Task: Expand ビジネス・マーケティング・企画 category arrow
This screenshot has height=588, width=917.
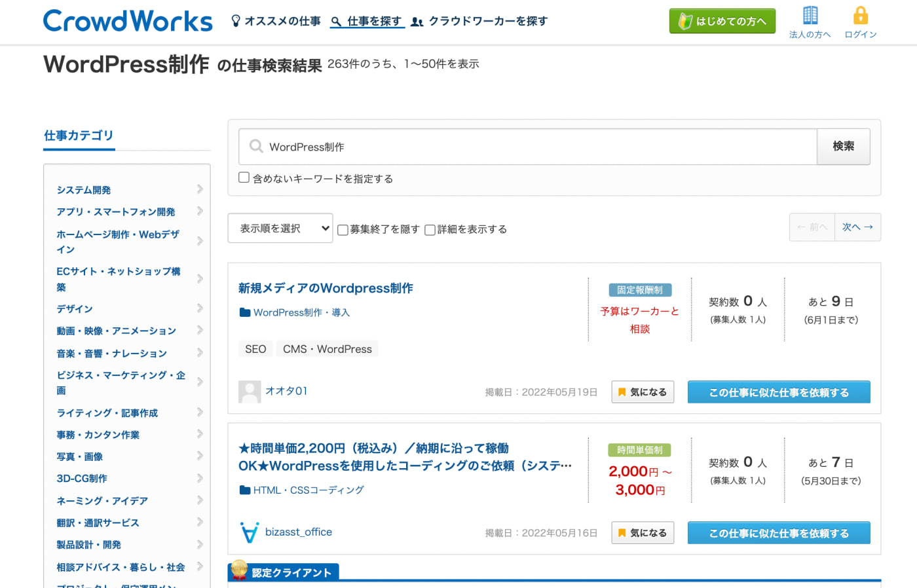Action: coord(200,382)
